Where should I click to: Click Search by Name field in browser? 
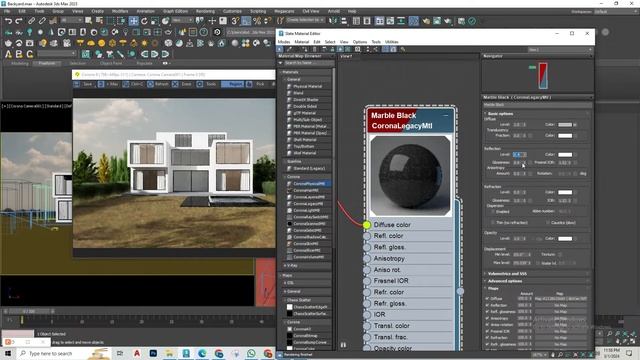point(308,63)
